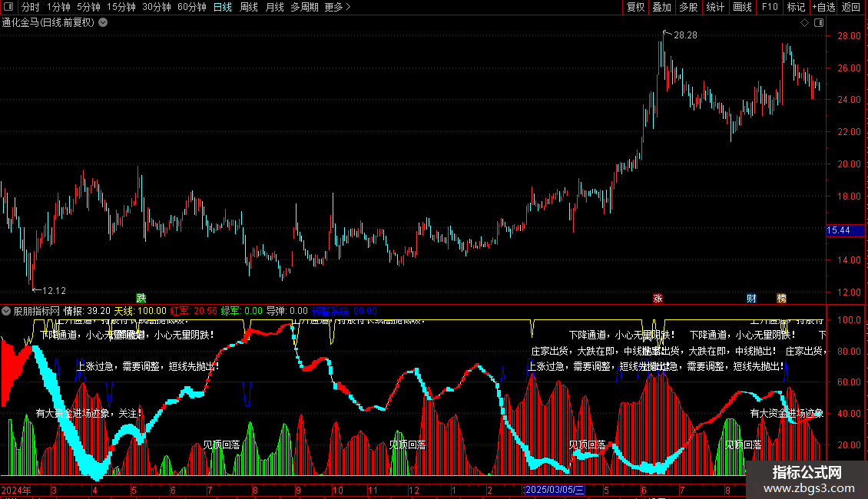The image size is (868, 499).
Task: Click the 标记 mark button
Action: (796, 7)
